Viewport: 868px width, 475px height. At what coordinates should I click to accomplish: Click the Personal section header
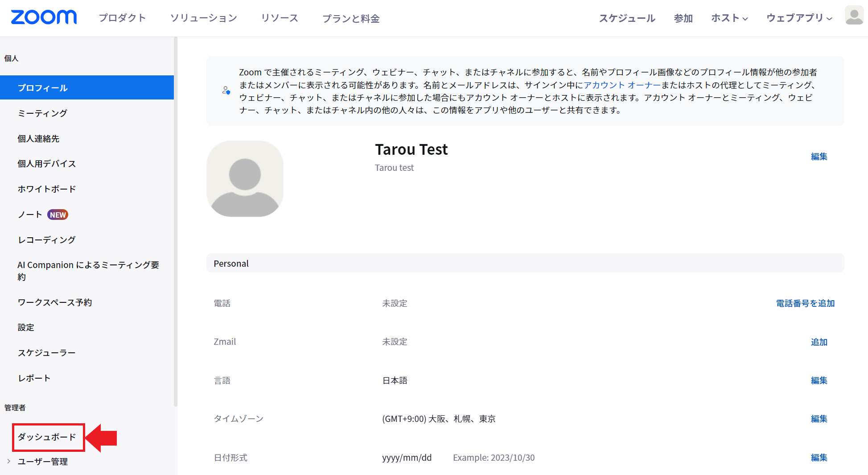tap(525, 263)
